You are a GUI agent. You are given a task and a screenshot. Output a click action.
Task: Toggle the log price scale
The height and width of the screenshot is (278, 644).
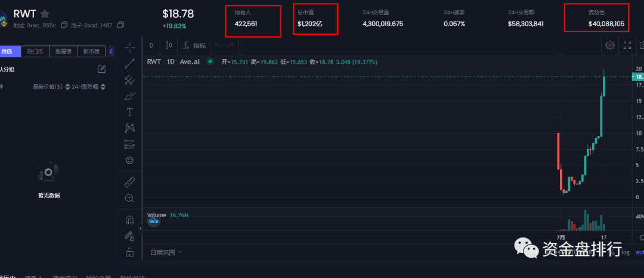click(625, 252)
